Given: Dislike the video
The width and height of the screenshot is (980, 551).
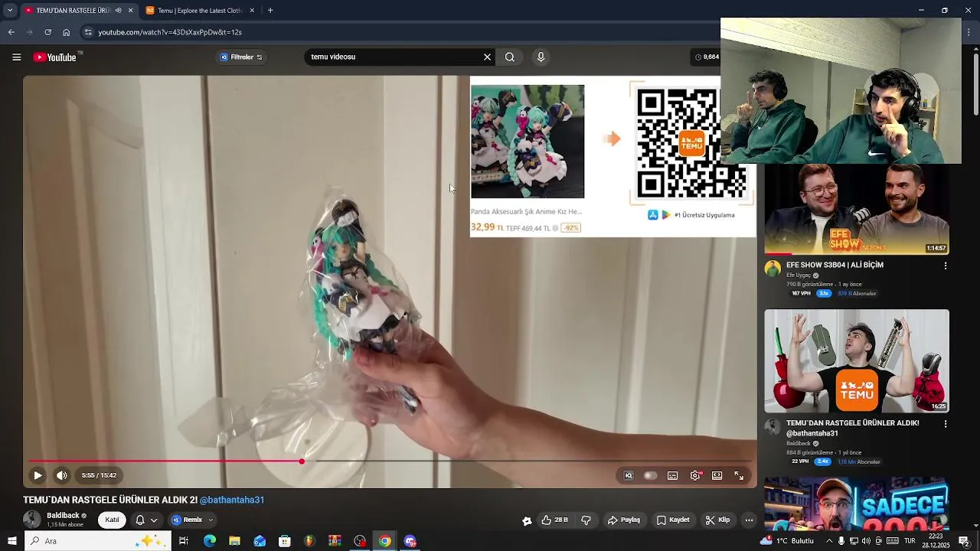Looking at the screenshot, I should point(586,520).
